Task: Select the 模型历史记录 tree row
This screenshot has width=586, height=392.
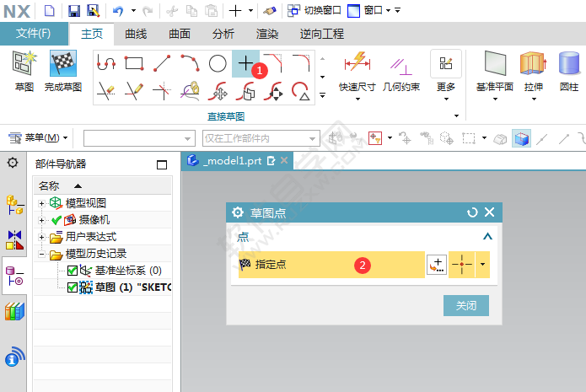Action: [x=102, y=254]
